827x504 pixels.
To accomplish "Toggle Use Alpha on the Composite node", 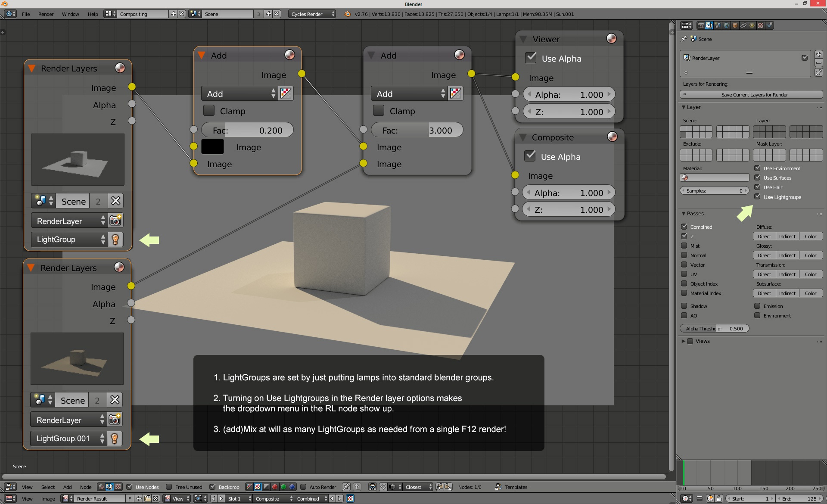I will 530,156.
